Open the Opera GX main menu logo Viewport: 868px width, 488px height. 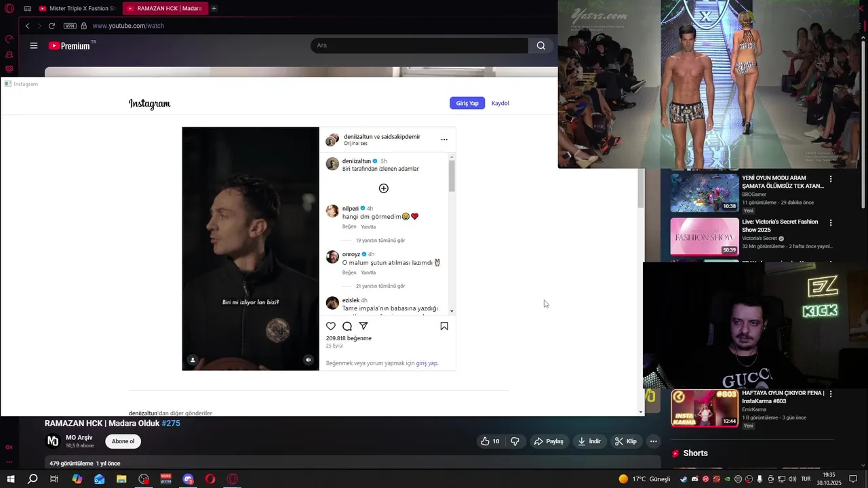9,8
